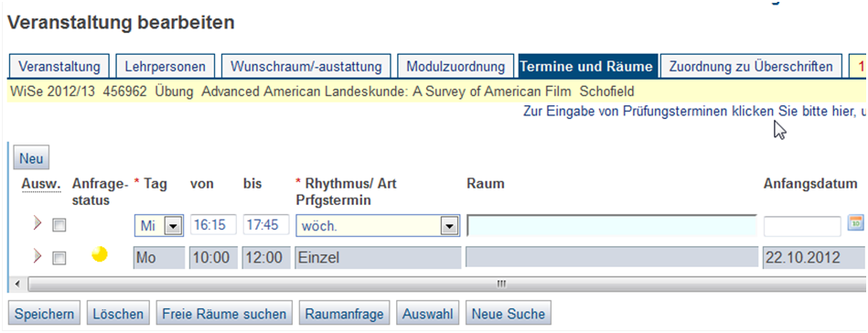
Task: Select the Modulzuordnung tab
Action: pos(455,67)
